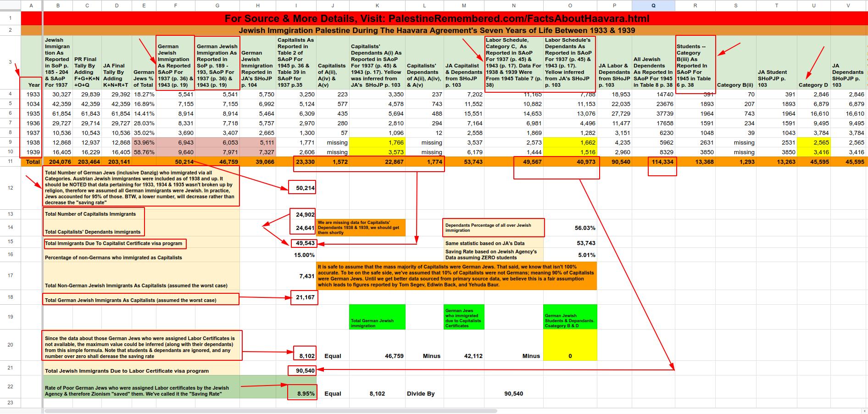Click 'Total Immigrants Due To Capitalist Certificate' label
868x414 pixels.
114,243
